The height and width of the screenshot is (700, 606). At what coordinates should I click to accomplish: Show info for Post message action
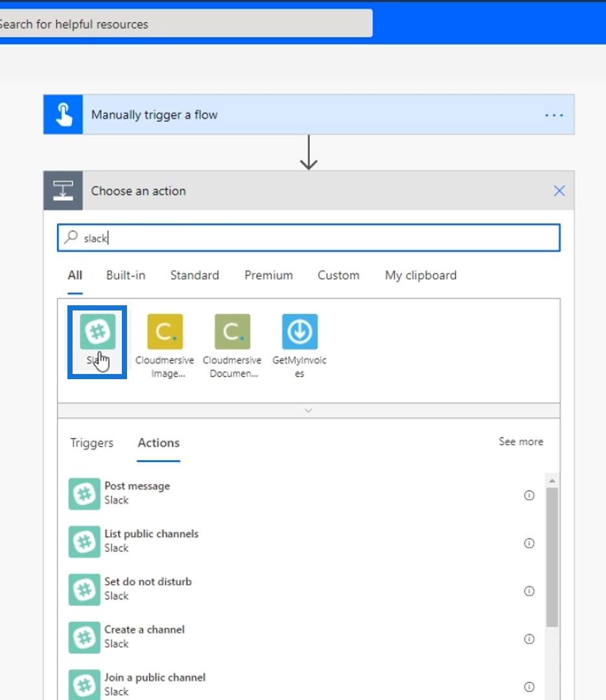point(529,495)
